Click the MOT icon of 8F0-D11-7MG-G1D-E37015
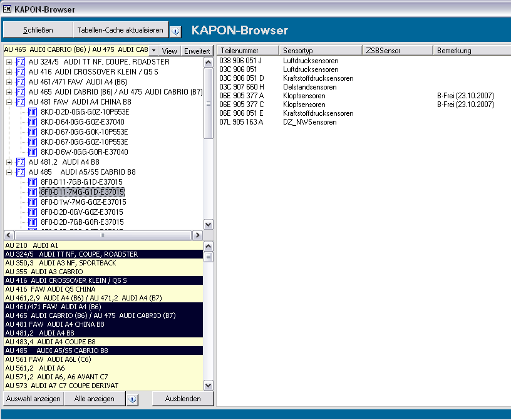 coord(33,192)
